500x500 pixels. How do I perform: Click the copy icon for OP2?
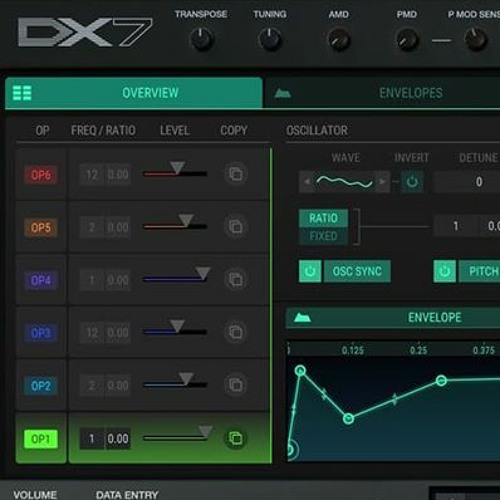(236, 385)
